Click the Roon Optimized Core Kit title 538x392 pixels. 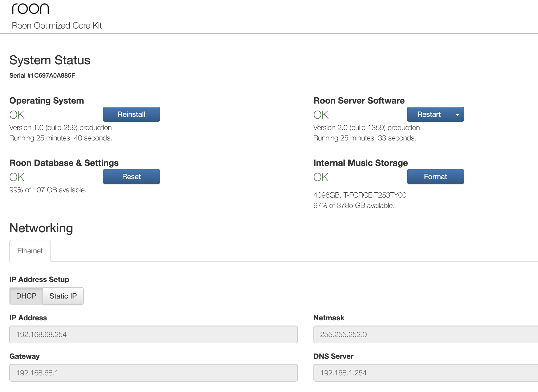click(x=57, y=26)
